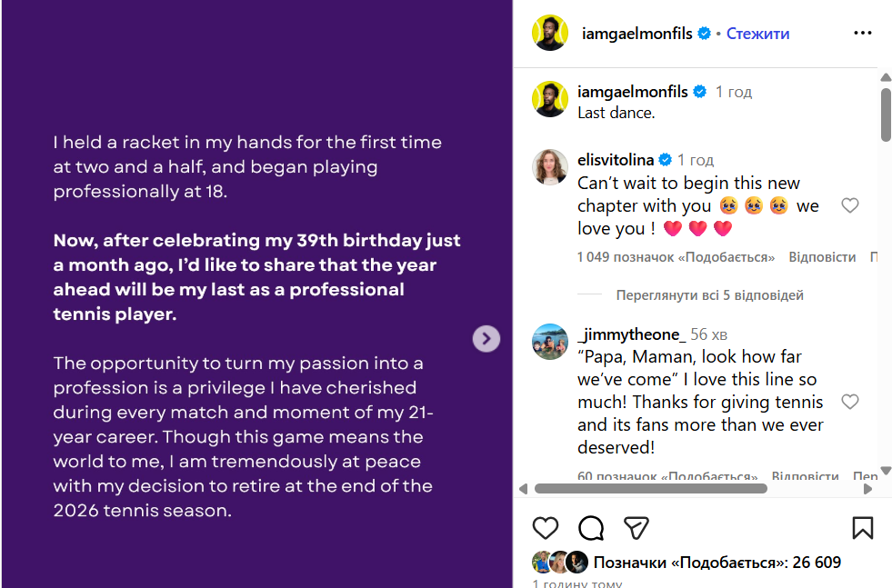892x588 pixels.
Task: Follow iamgaelmonfils via the Стежити button
Action: 757,34
